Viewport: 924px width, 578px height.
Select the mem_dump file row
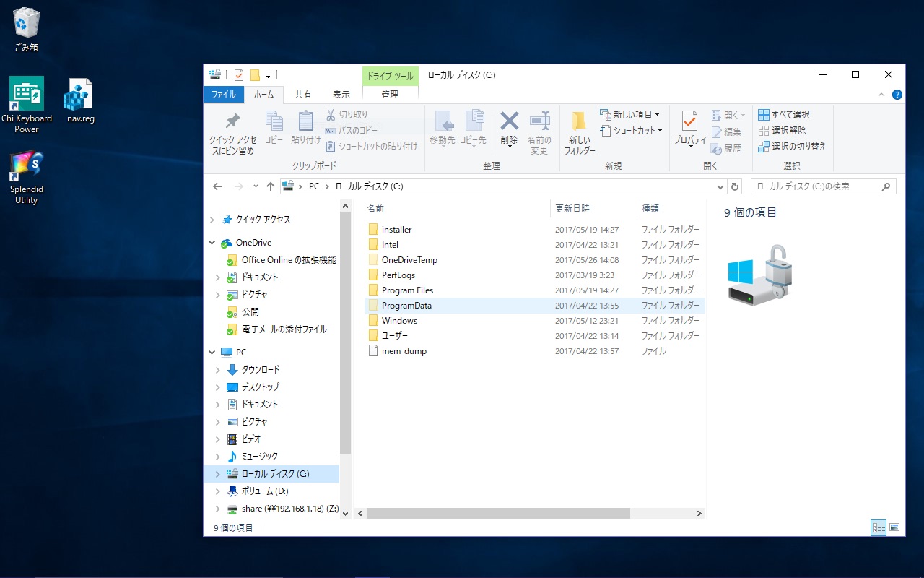tap(533, 351)
